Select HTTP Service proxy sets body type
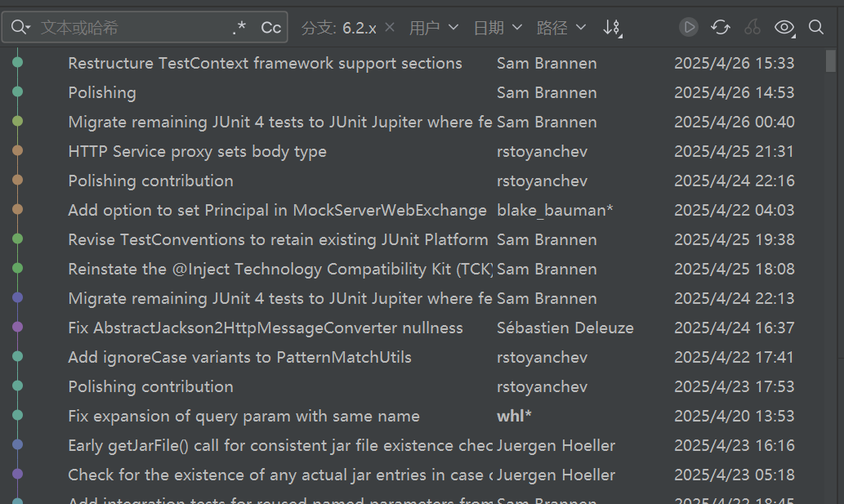Image resolution: width=844 pixels, height=504 pixels. click(197, 151)
